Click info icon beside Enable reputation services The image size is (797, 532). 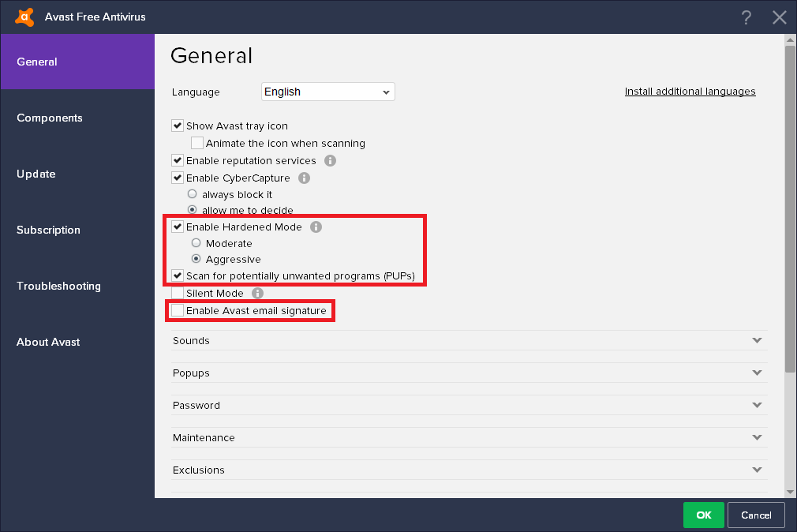click(331, 160)
